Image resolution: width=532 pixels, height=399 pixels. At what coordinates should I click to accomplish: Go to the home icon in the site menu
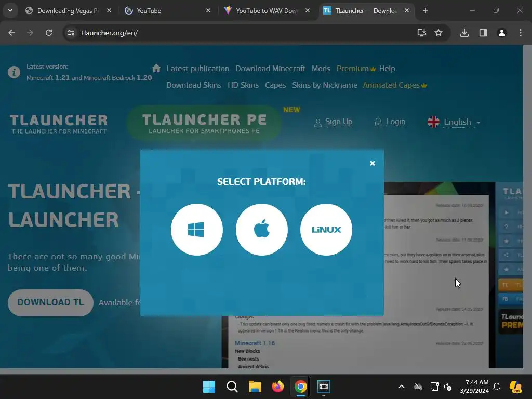point(156,68)
